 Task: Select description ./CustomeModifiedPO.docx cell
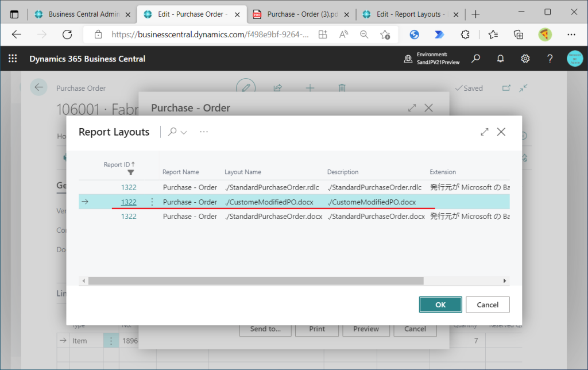click(372, 202)
